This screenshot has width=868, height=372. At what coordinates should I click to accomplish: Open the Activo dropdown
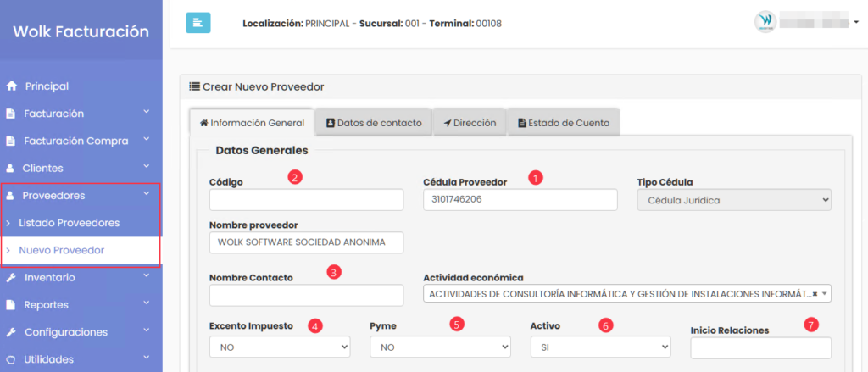coord(600,347)
